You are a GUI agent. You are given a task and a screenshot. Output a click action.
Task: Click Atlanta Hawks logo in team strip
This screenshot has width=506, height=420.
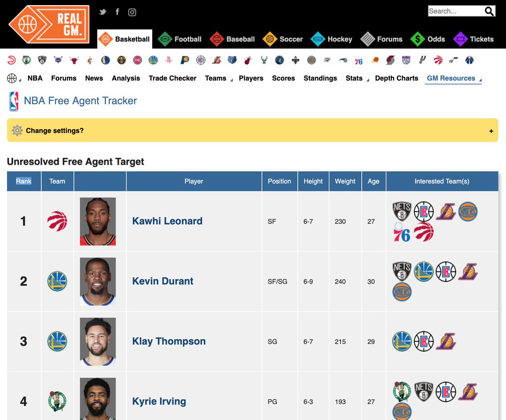click(11, 60)
